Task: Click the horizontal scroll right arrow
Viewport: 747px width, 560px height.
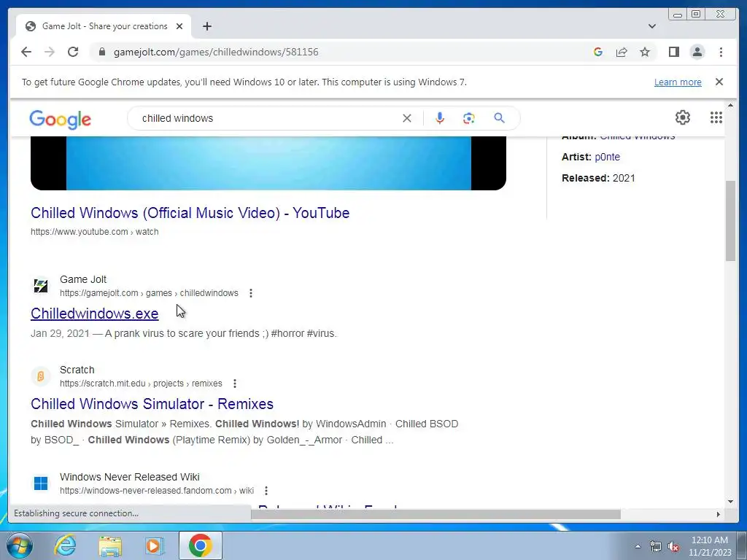Action: click(719, 514)
